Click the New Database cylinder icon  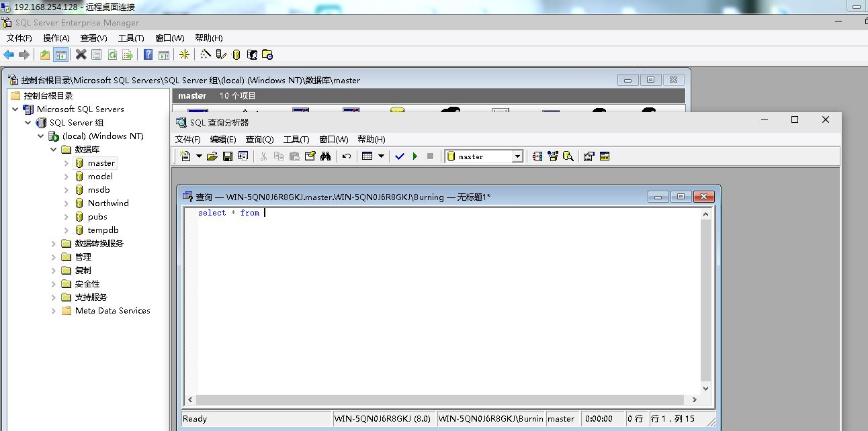click(236, 55)
